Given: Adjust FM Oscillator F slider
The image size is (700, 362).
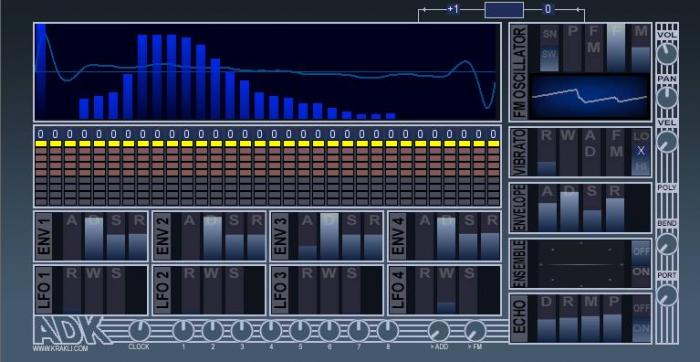Looking at the screenshot, I should tap(616, 48).
